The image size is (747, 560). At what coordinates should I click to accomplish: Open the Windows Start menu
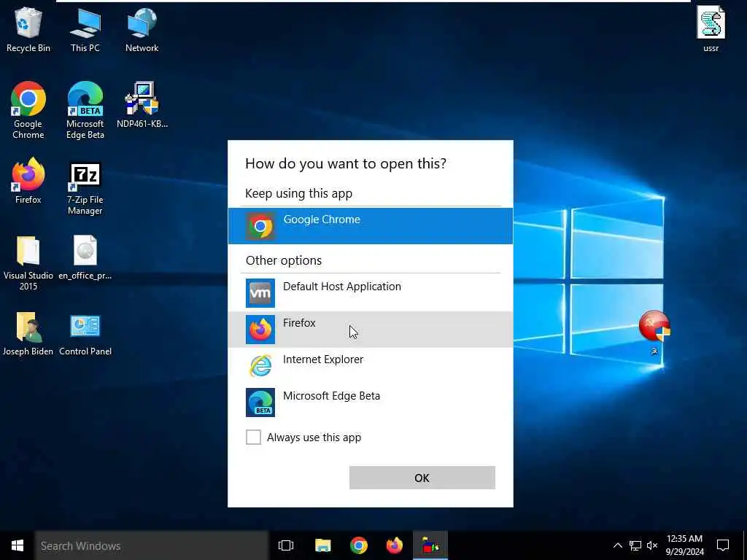pos(18,545)
